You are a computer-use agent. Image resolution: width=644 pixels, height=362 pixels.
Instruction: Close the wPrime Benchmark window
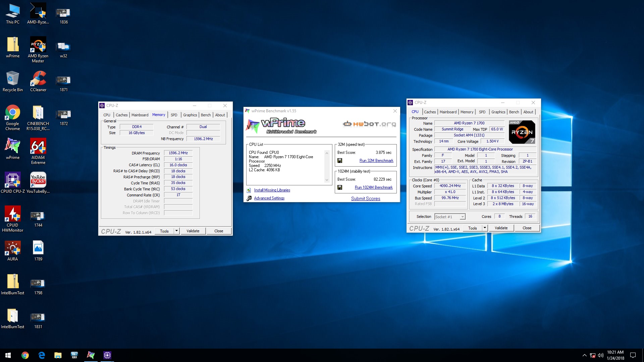pyautogui.click(x=395, y=111)
